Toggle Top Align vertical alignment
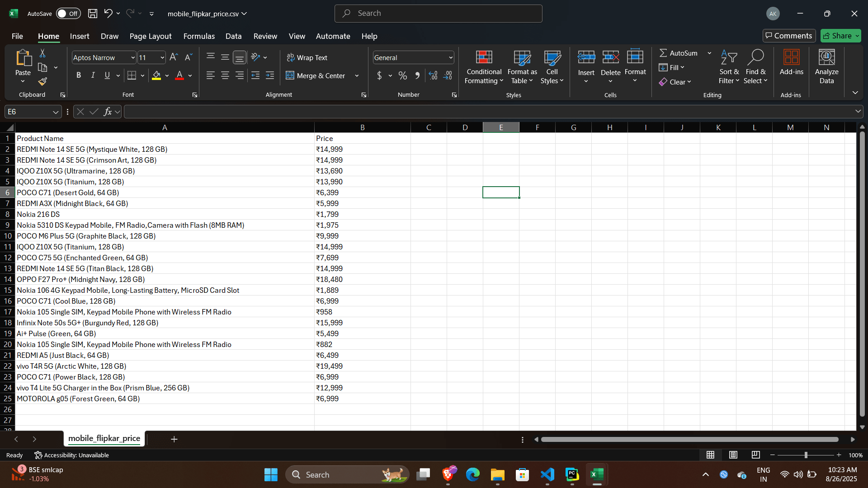This screenshot has height=488, width=868. 211,57
